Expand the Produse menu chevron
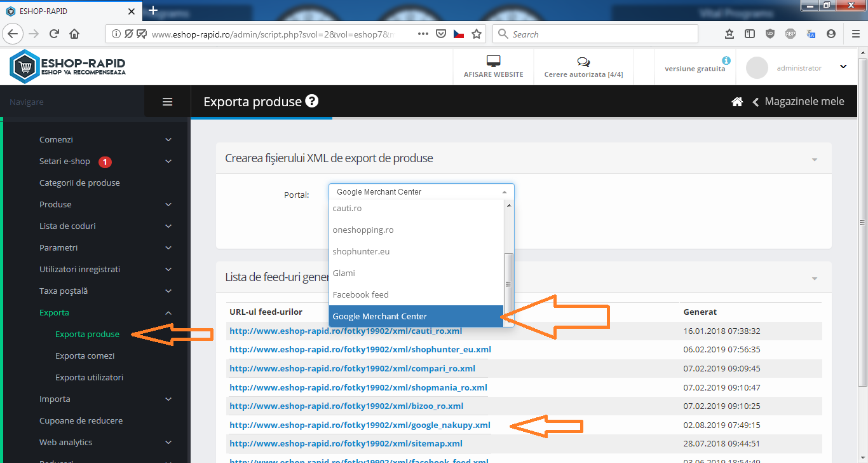 coord(168,204)
